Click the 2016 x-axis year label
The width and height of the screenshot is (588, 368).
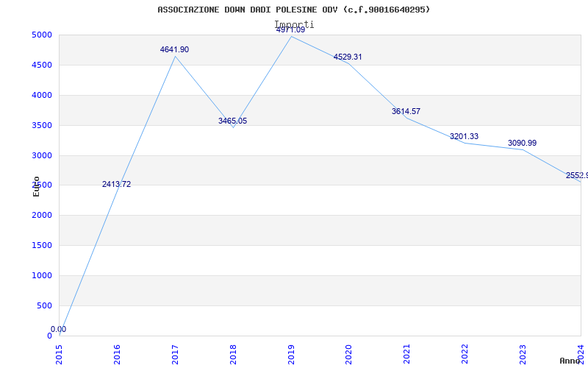pos(118,354)
